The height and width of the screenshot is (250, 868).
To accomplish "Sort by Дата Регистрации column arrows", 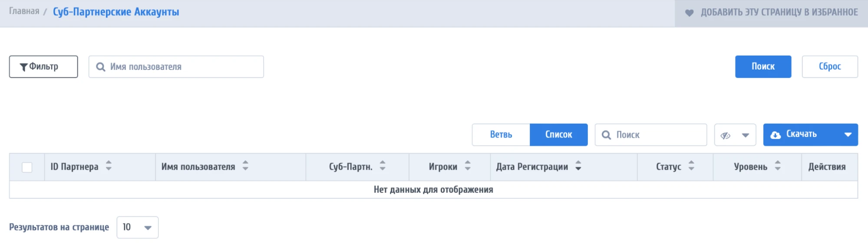I will [578, 166].
